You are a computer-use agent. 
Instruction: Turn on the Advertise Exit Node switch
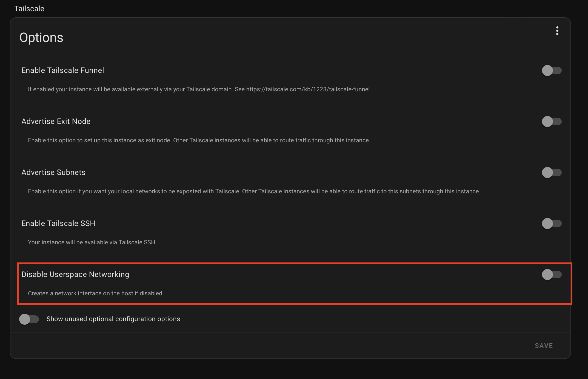[x=551, y=121]
